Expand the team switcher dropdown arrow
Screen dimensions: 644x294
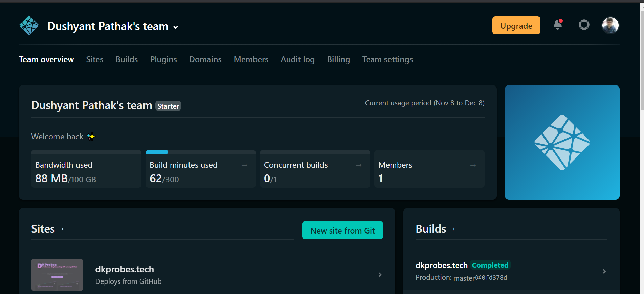[176, 27]
